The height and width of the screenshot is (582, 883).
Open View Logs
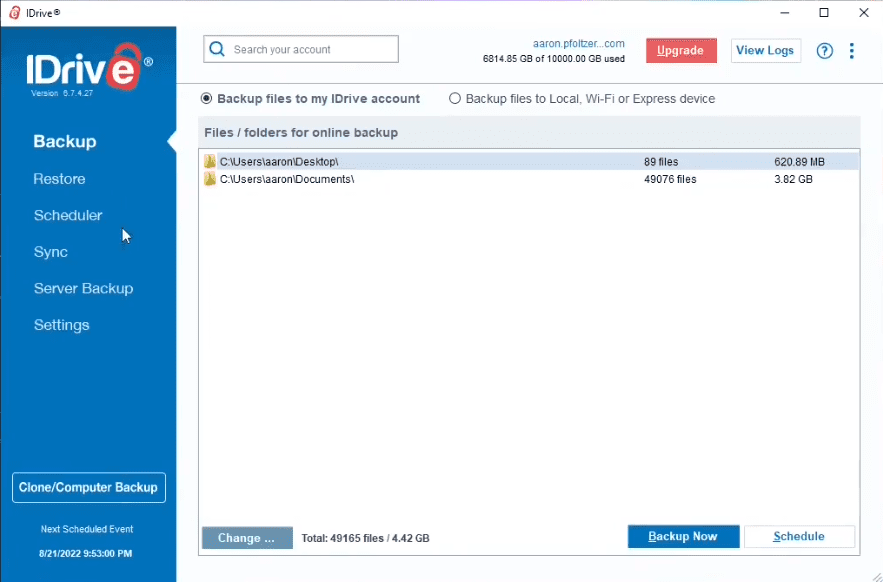[x=765, y=51]
